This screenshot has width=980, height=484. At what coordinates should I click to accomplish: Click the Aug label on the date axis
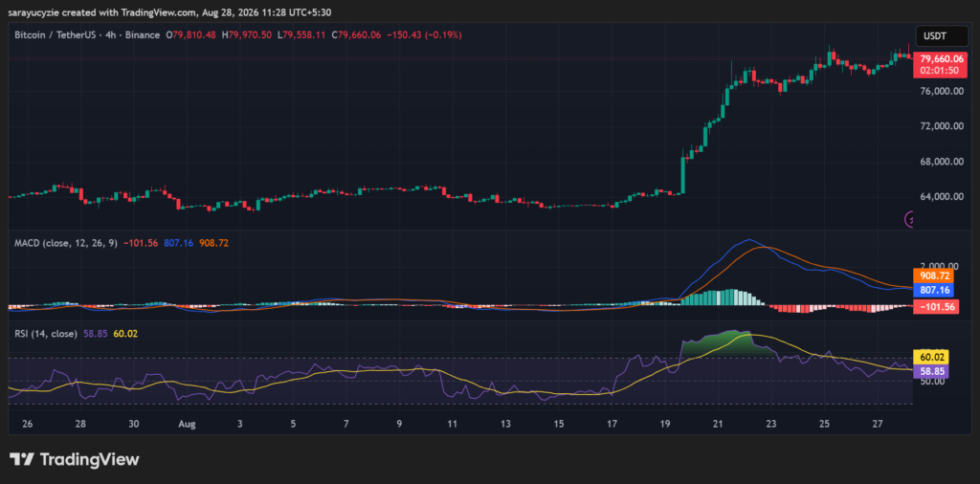[x=187, y=424]
